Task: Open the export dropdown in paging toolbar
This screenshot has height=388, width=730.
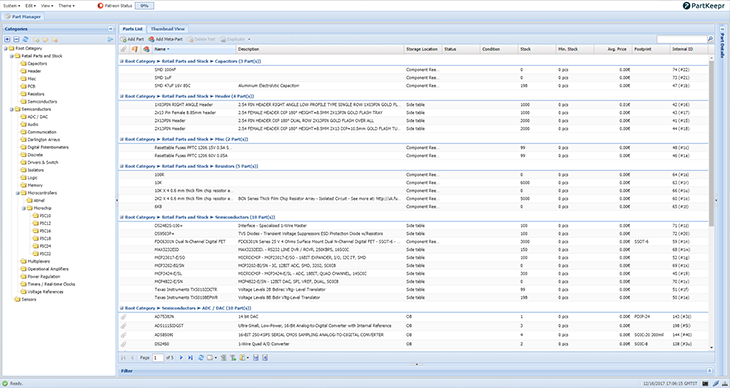Action: (x=244, y=358)
